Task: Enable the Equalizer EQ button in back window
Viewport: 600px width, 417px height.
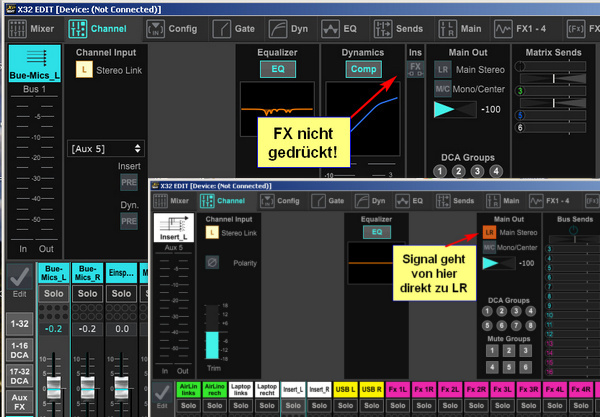Action: tap(278, 69)
